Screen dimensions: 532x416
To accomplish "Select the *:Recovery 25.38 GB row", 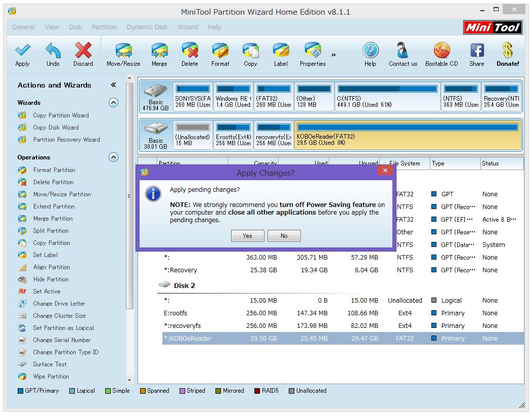I will coord(343,270).
